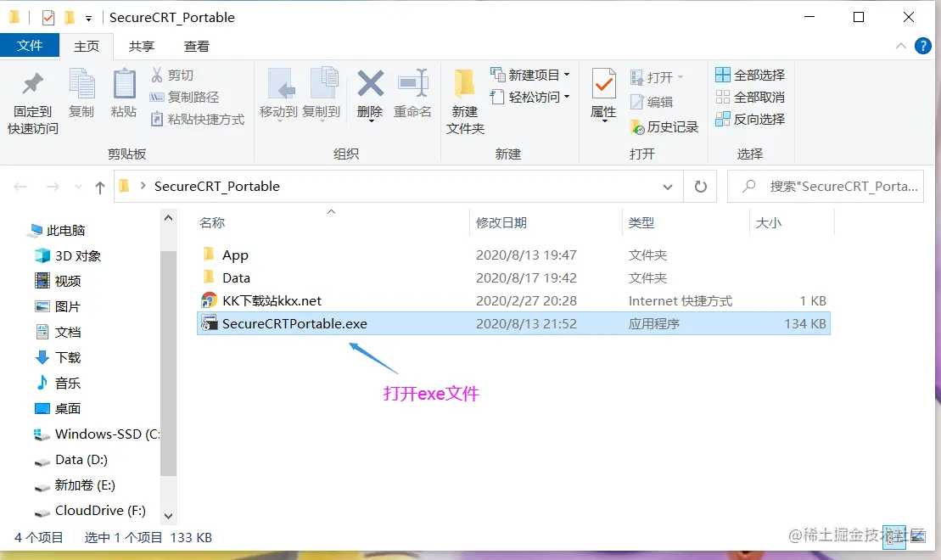Refresh the current folder view
The height and width of the screenshot is (560, 941).
coord(700,187)
